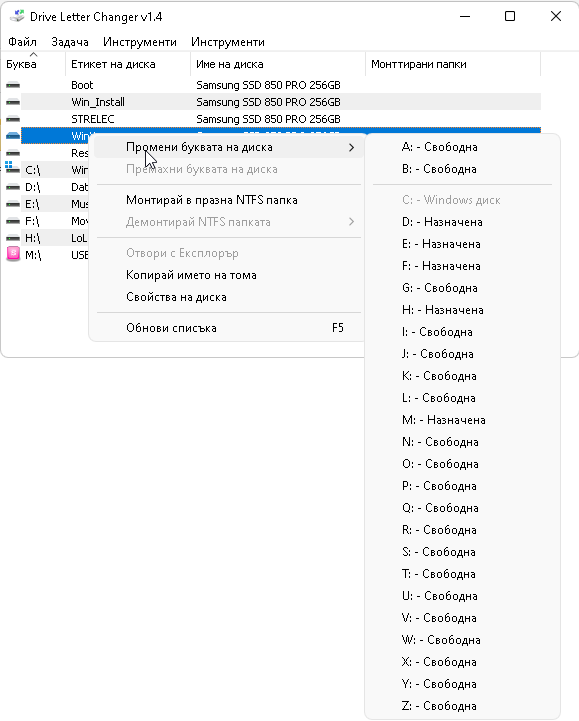
Task: Click the Drive Letter Changer app icon
Action: coord(17,17)
